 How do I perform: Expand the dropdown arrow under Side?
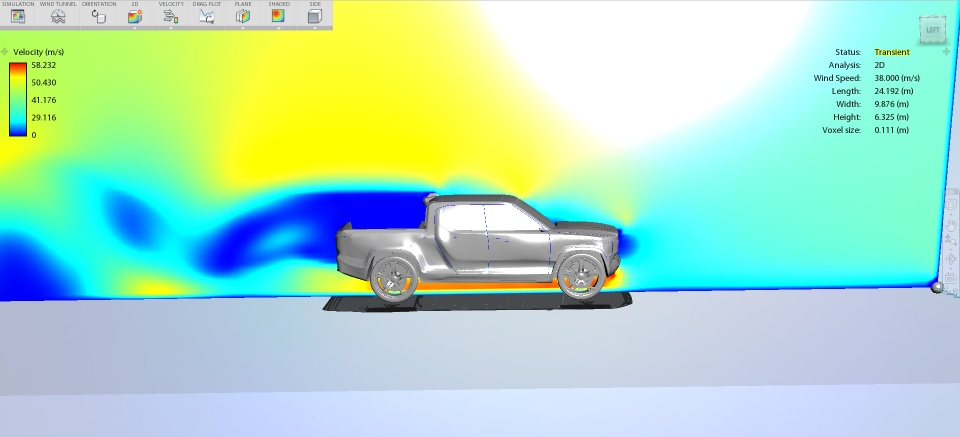(x=315, y=28)
